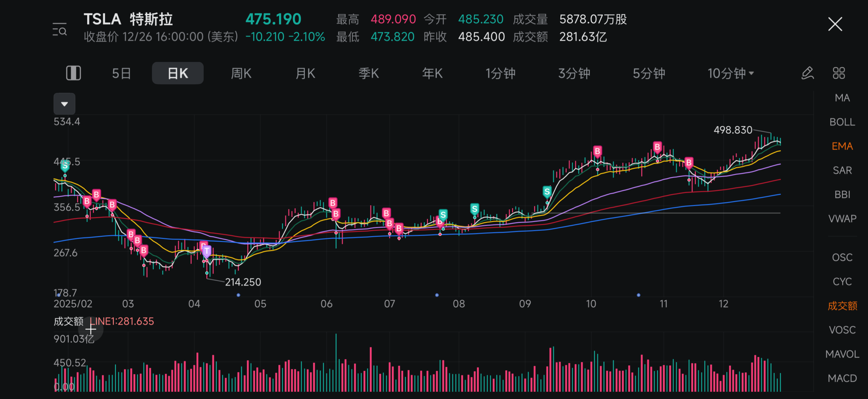Select the 成交额 sub-indicator
868x399 pixels.
[842, 306]
